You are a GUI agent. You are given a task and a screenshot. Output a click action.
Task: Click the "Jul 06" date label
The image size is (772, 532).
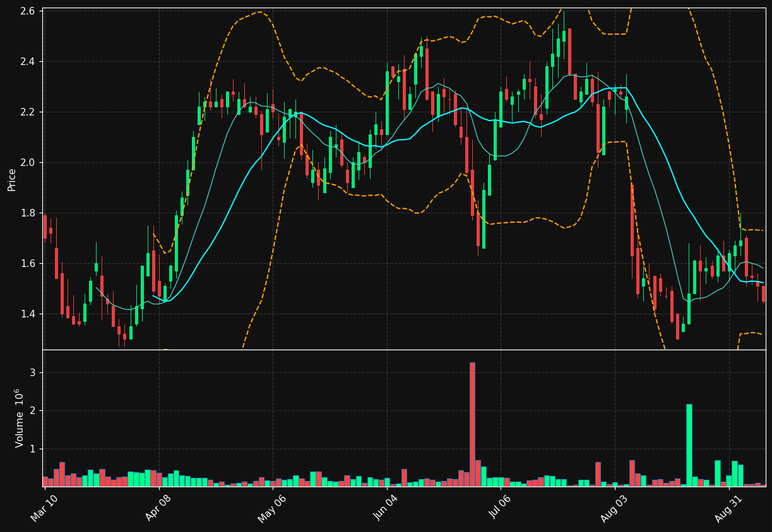501,508
